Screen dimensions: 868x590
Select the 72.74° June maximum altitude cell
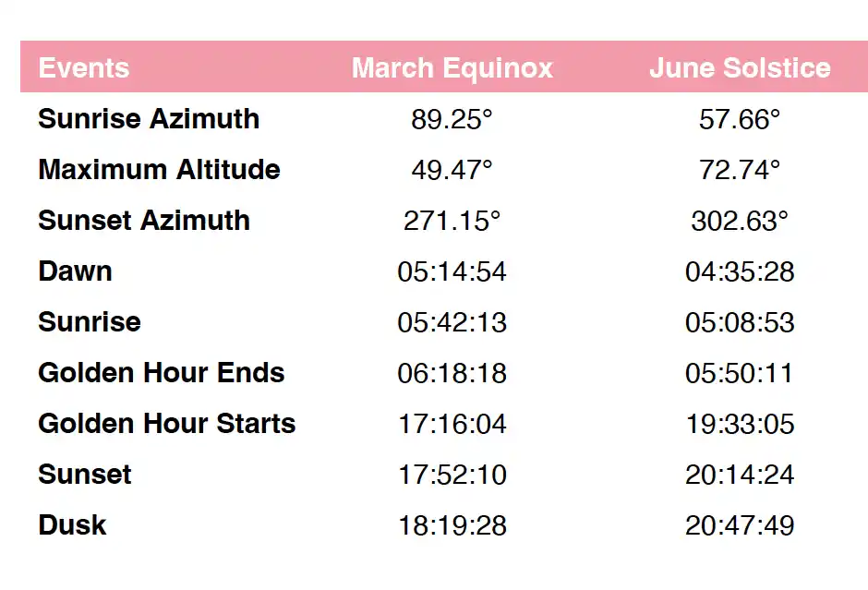(x=740, y=171)
